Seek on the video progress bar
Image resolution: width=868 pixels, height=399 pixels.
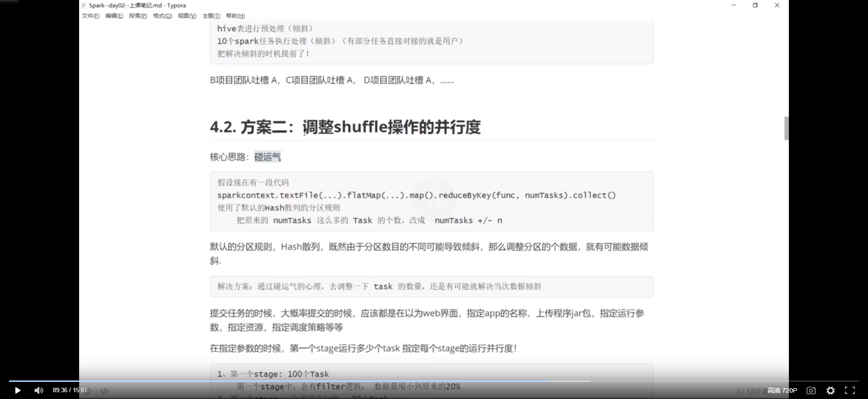point(434,381)
